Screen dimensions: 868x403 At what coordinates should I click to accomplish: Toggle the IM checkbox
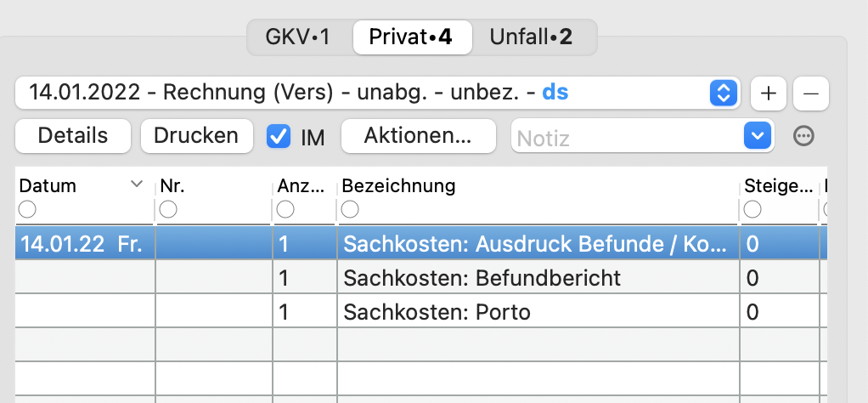[x=279, y=136]
